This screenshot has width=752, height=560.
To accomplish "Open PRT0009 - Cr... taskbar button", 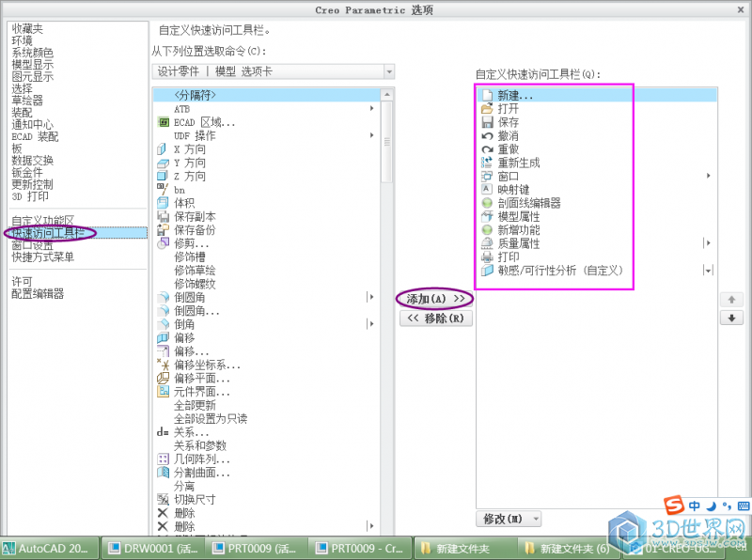I will (361, 548).
